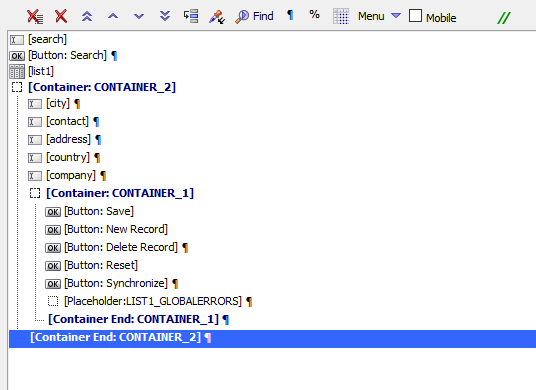Image resolution: width=536 pixels, height=390 pixels.
Task: Move item to bottom with double down arrows
Action: pos(165,16)
